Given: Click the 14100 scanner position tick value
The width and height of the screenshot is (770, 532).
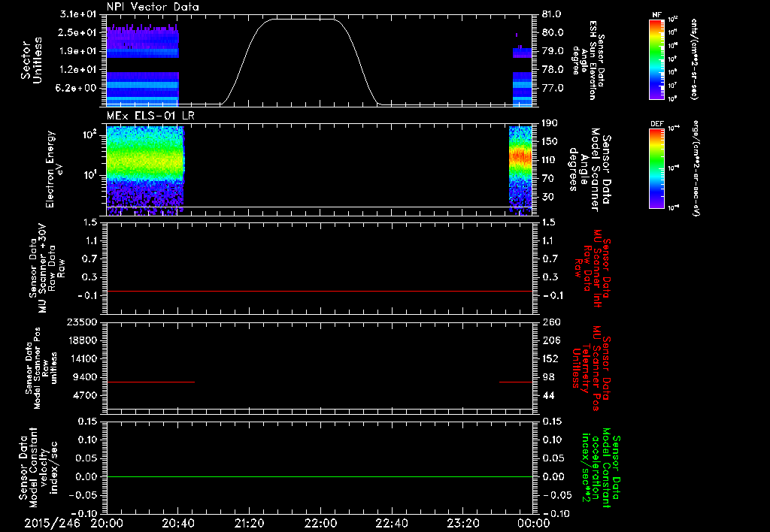Looking at the screenshot, I should click(x=81, y=358).
